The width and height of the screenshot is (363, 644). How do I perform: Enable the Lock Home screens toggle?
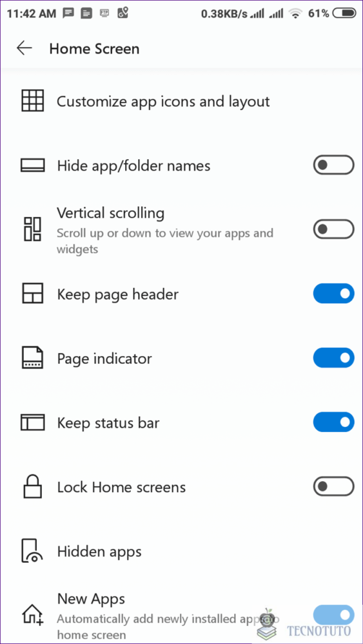pyautogui.click(x=333, y=486)
